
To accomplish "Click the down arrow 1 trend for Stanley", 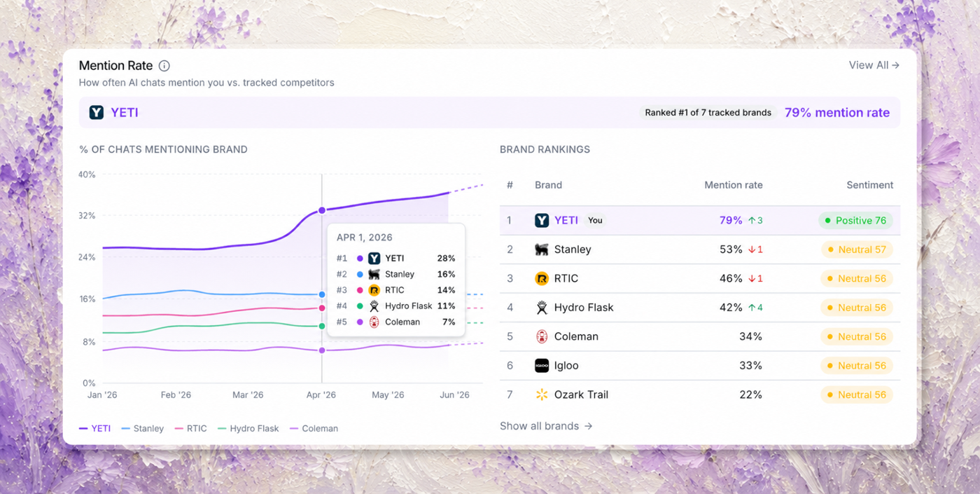I will [x=755, y=249].
